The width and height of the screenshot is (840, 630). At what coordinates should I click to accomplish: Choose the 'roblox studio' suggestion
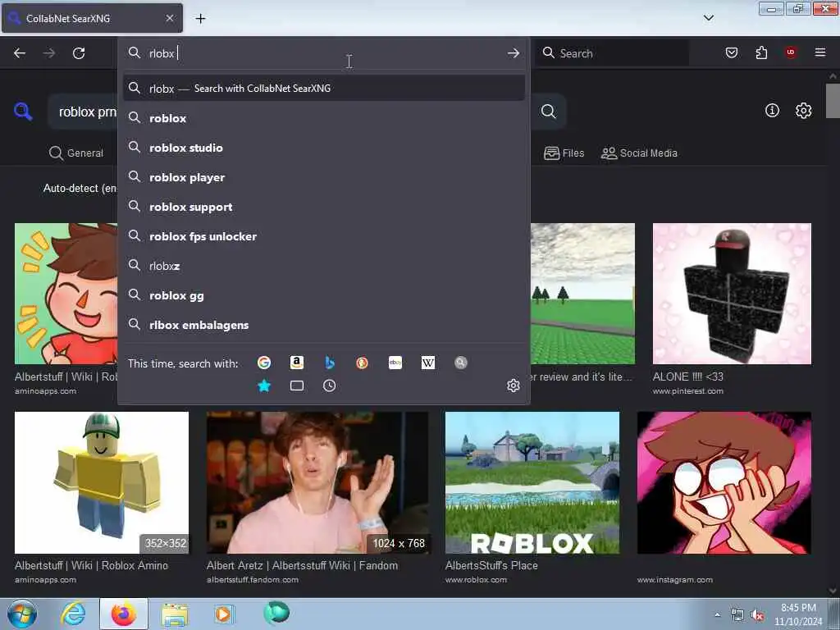tap(324, 148)
